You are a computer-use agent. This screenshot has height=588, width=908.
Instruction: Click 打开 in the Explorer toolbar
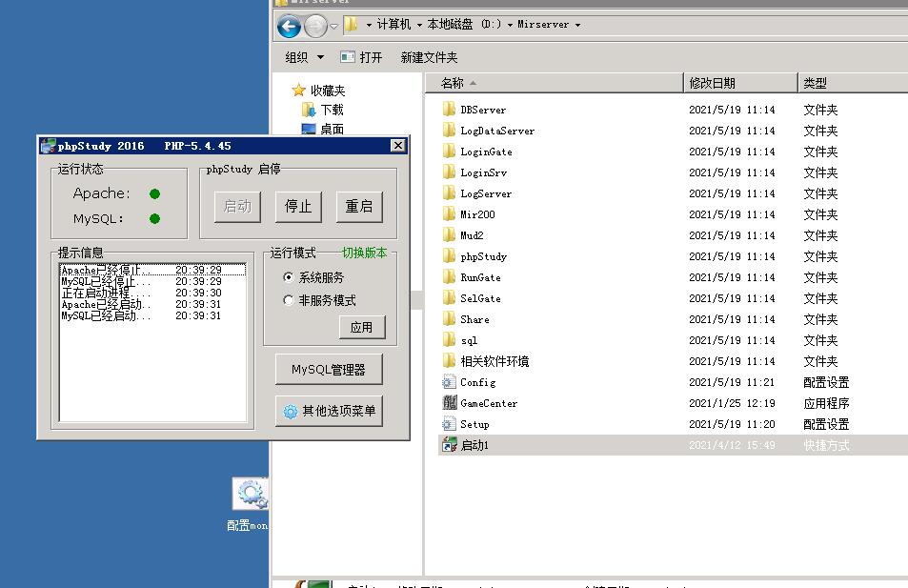(x=362, y=58)
